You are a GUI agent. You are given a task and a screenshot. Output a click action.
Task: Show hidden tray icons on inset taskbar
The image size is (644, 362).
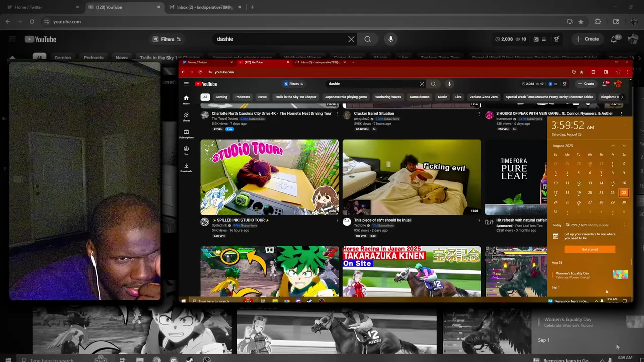pos(596,301)
